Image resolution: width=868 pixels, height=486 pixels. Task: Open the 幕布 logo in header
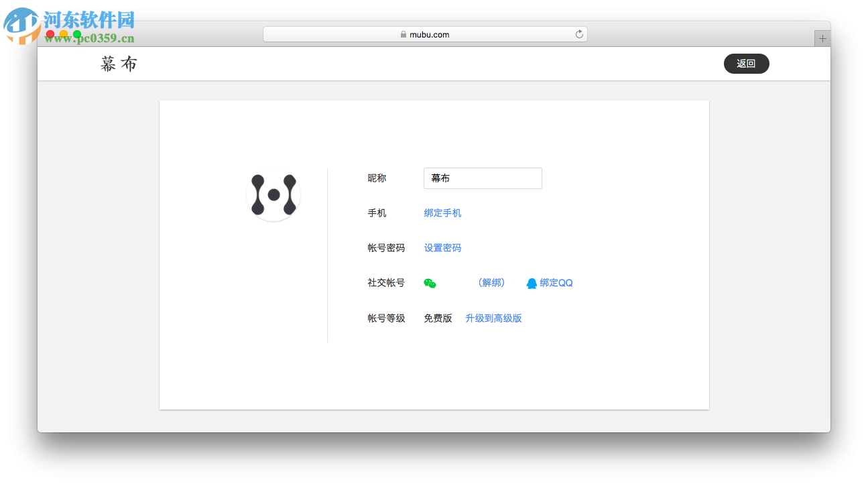(119, 64)
